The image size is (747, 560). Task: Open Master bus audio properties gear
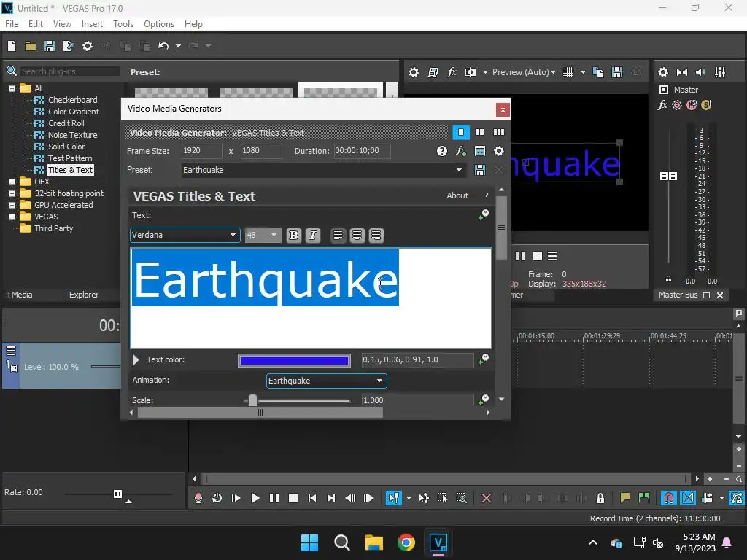pos(662,72)
